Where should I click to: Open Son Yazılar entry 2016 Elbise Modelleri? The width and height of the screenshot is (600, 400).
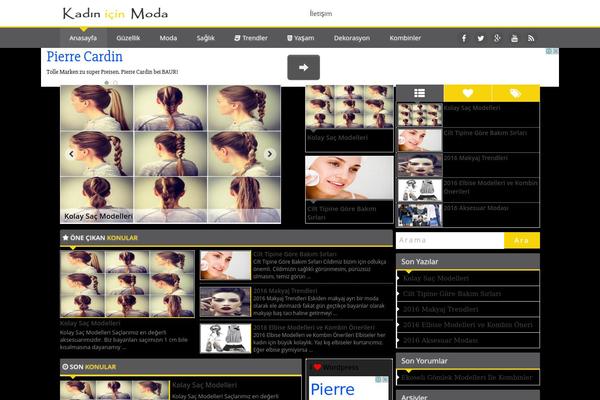pyautogui.click(x=468, y=325)
